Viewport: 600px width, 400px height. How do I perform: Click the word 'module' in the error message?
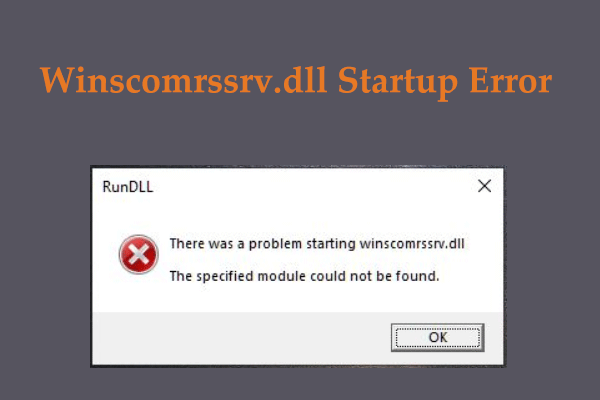click(x=281, y=276)
